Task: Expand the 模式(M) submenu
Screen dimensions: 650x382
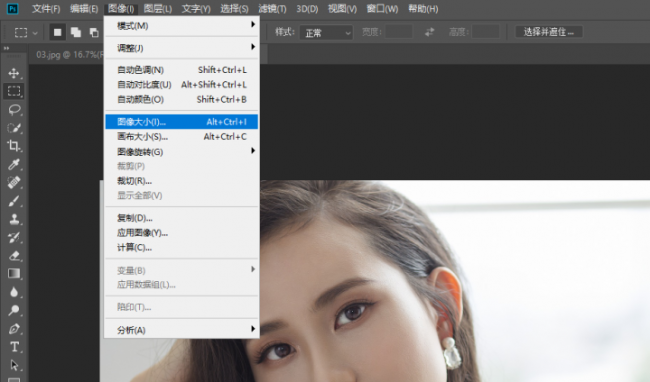Action: tap(182, 26)
